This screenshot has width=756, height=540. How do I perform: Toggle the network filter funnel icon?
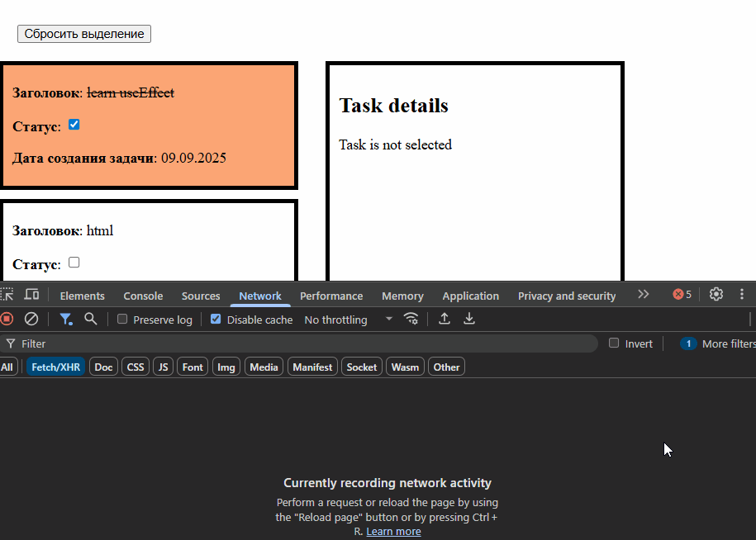coord(66,319)
